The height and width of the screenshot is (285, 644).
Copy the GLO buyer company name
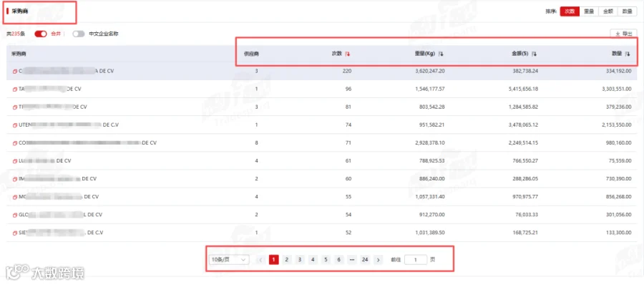(x=15, y=215)
